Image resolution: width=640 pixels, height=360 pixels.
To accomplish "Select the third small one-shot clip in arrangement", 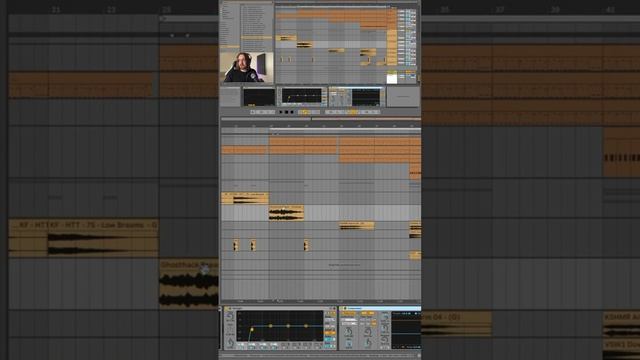I will (x=306, y=245).
